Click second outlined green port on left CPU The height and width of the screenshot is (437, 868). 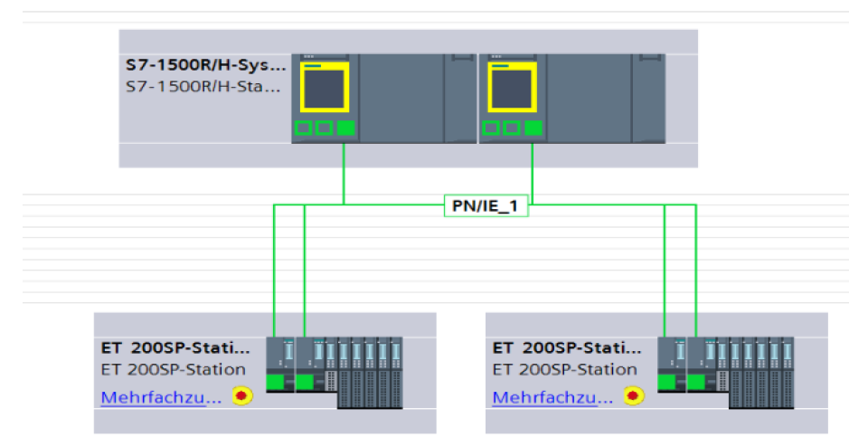point(325,128)
